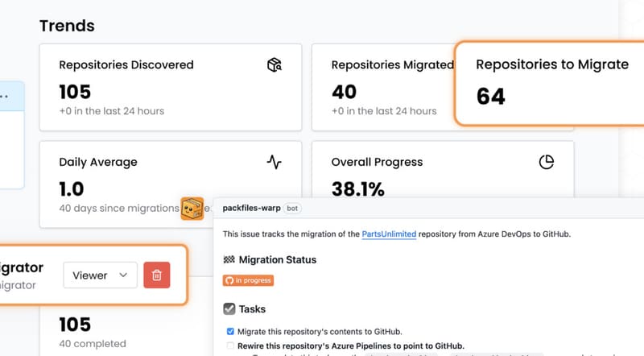Click the Tasks heading checkmark icon
This screenshot has height=356, width=644.
coord(229,308)
